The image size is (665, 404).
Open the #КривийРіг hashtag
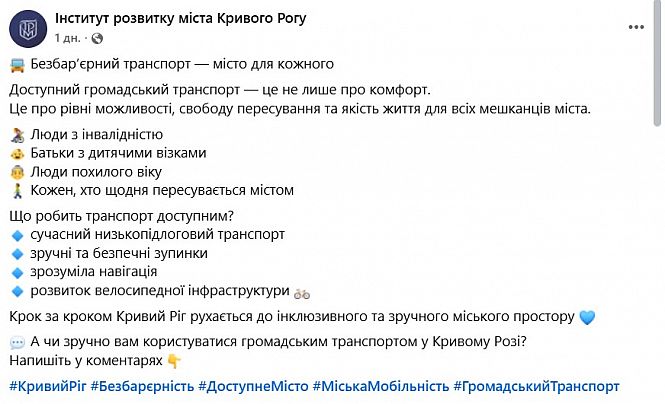46,386
